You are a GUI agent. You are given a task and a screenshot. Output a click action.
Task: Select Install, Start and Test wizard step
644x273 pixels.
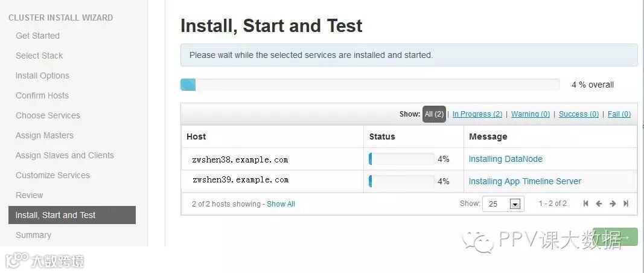(72, 215)
